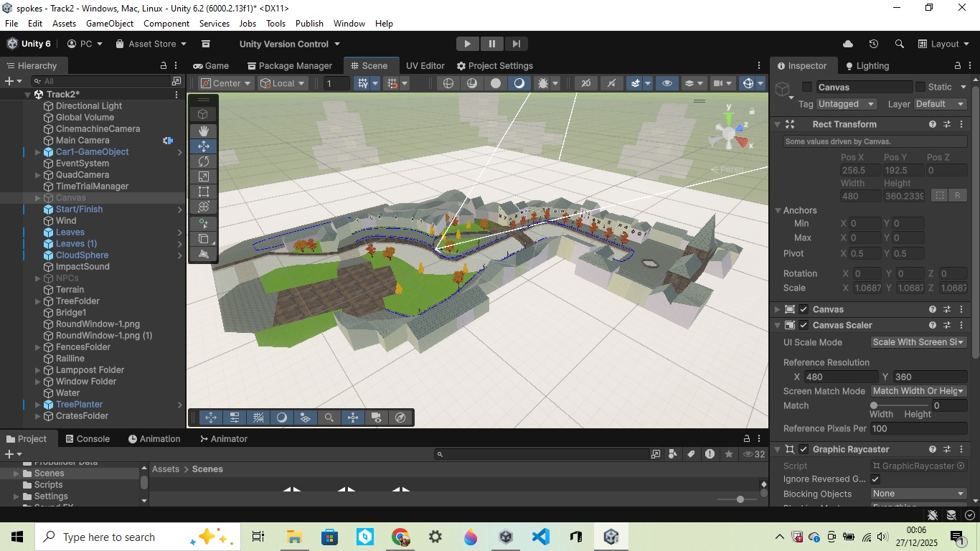This screenshot has height=551, width=980.
Task: Select the Hand view tool
Action: pyautogui.click(x=204, y=131)
